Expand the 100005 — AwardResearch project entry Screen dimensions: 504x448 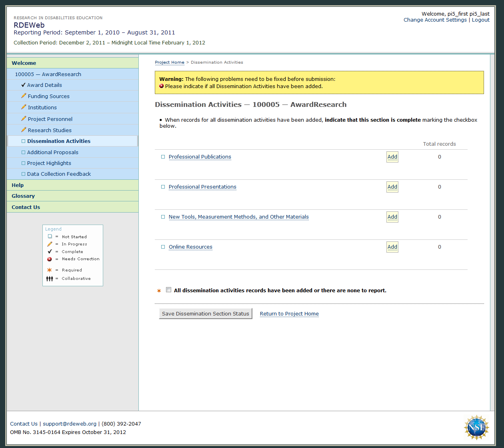(x=48, y=74)
